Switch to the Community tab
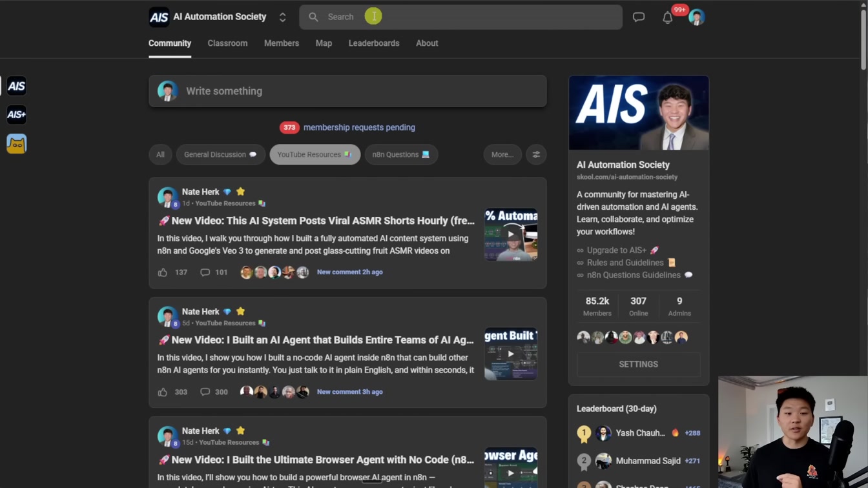The height and width of the screenshot is (488, 868). [170, 43]
